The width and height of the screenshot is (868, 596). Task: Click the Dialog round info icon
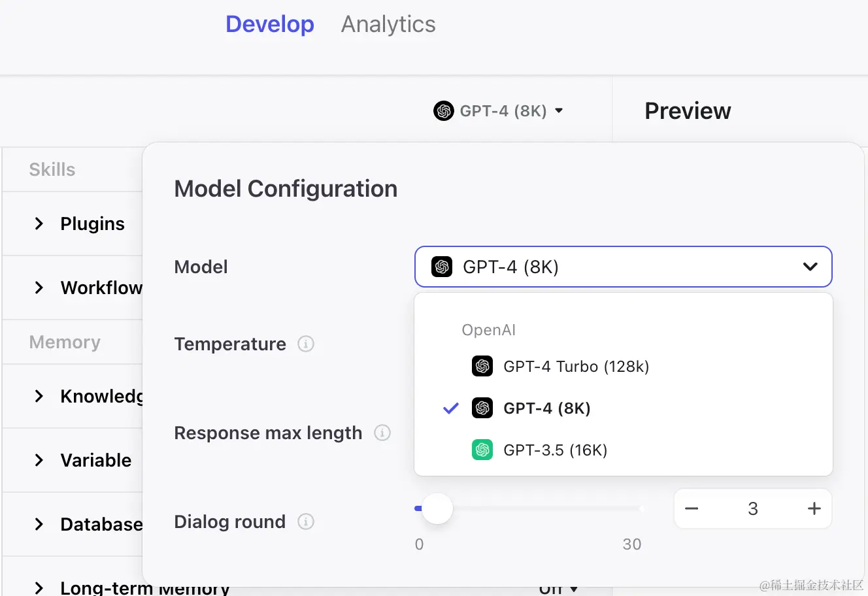(x=306, y=521)
